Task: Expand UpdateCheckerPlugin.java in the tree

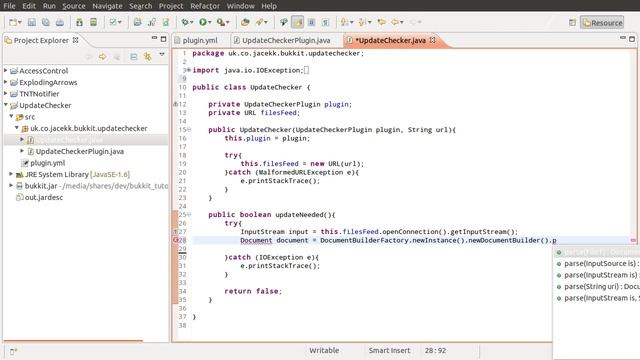Action: click(x=22, y=151)
